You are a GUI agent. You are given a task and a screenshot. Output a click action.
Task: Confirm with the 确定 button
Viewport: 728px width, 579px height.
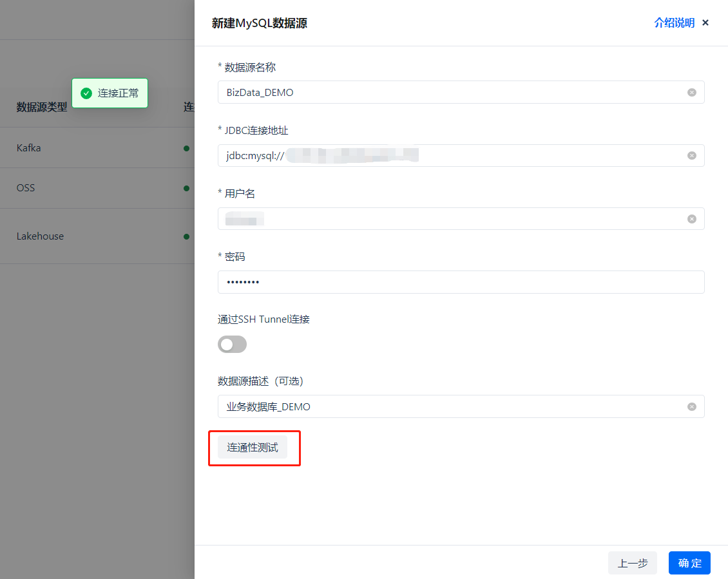(x=689, y=563)
